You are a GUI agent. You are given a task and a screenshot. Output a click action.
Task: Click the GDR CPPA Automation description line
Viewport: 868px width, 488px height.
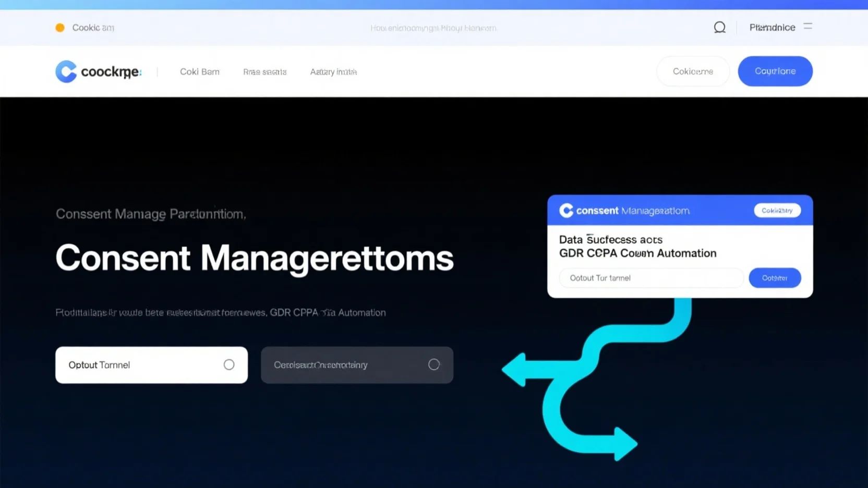(221, 313)
